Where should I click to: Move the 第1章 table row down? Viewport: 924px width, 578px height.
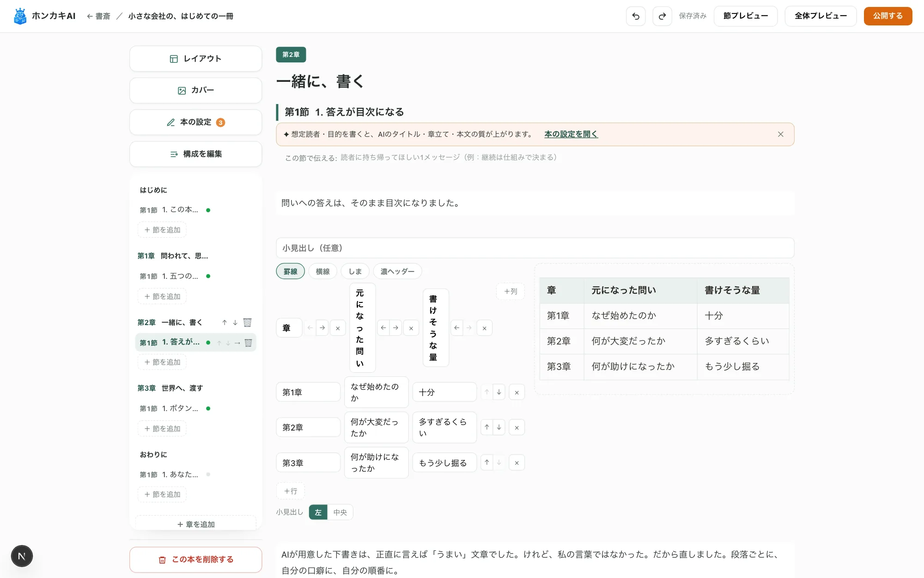click(x=499, y=392)
